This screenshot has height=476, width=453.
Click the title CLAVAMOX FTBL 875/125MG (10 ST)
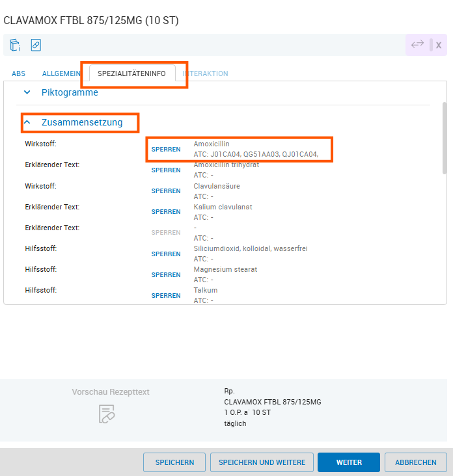[x=91, y=20]
